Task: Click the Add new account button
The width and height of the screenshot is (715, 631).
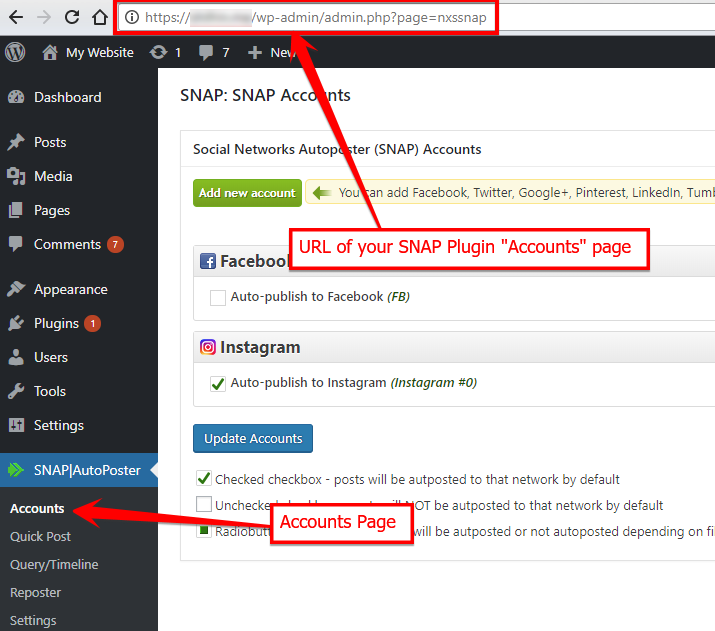Action: click(x=247, y=193)
